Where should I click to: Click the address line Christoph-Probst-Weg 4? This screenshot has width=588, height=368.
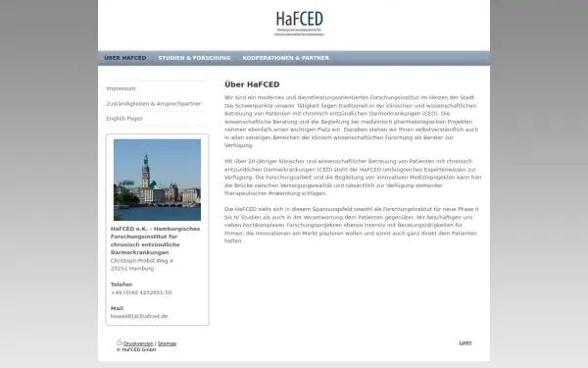tap(142, 261)
